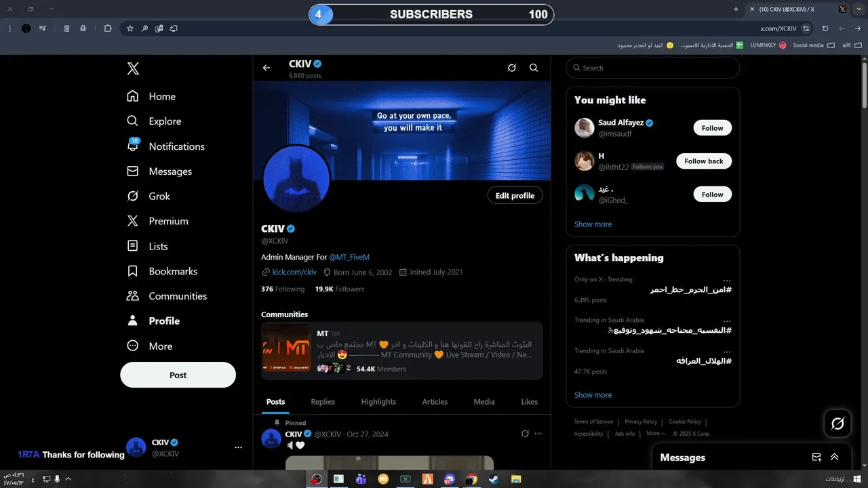This screenshot has height=488, width=868.
Task: Open options for the 47.7K posts trend
Action: click(x=727, y=352)
